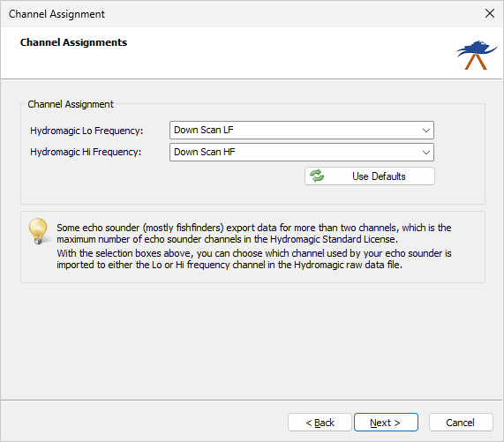This screenshot has width=504, height=442.
Task: Expand the Lo Frequency dropdown arrow
Action: click(426, 131)
